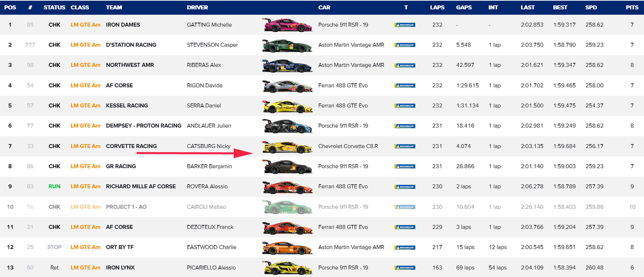Click the yellow Kessel Racing Ferrari image

click(287, 106)
